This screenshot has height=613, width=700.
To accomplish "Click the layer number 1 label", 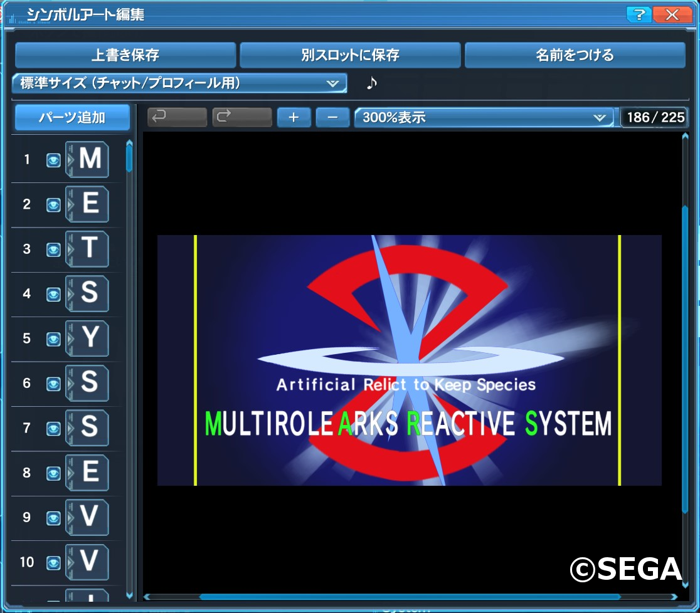I will 27,159.
